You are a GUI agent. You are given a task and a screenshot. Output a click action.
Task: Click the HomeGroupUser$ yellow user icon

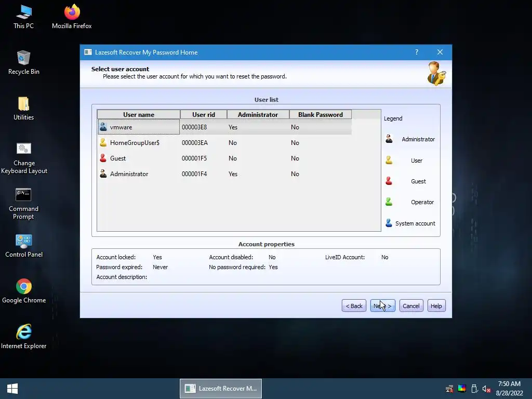click(x=103, y=142)
